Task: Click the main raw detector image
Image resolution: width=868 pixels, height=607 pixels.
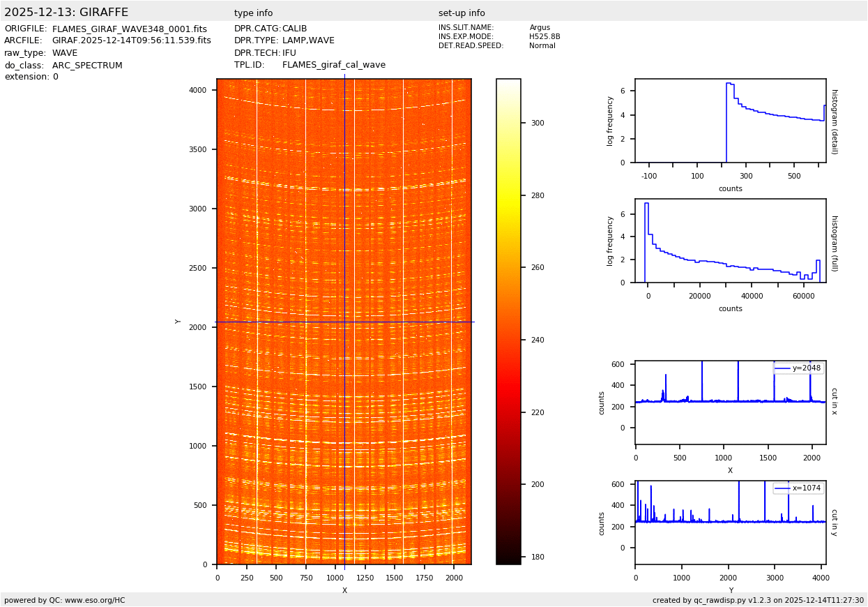Action: pos(344,321)
